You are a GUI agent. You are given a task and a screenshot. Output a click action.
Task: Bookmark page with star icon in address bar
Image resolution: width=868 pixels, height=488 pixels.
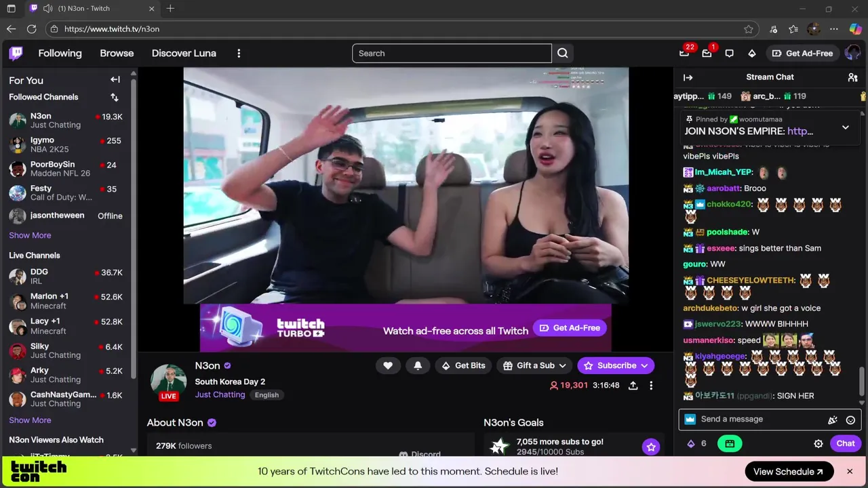coord(749,29)
